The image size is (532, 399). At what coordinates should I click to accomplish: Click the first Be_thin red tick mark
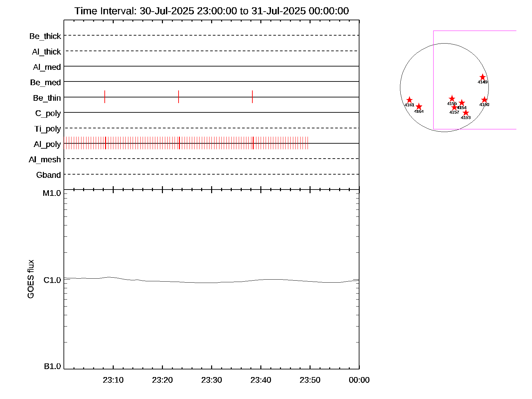point(105,97)
